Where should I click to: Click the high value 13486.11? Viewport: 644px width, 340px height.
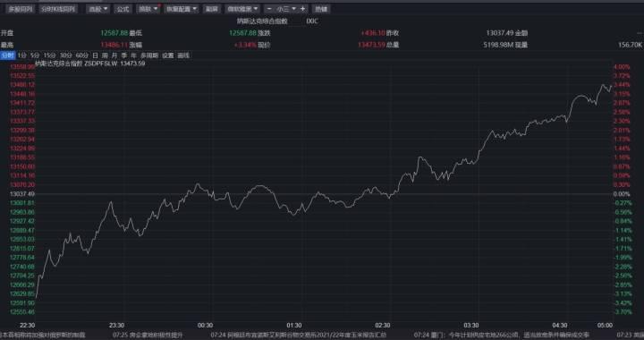pyautogui.click(x=114, y=45)
